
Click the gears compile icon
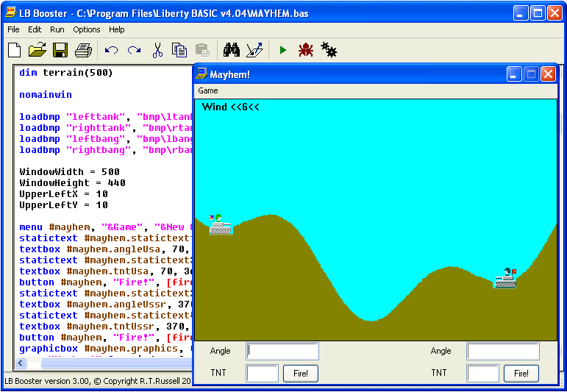click(329, 50)
